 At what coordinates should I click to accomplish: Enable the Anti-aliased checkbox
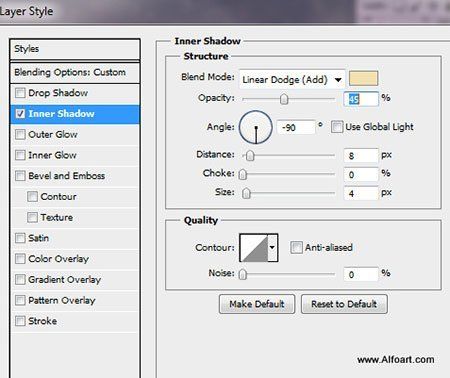tap(296, 248)
